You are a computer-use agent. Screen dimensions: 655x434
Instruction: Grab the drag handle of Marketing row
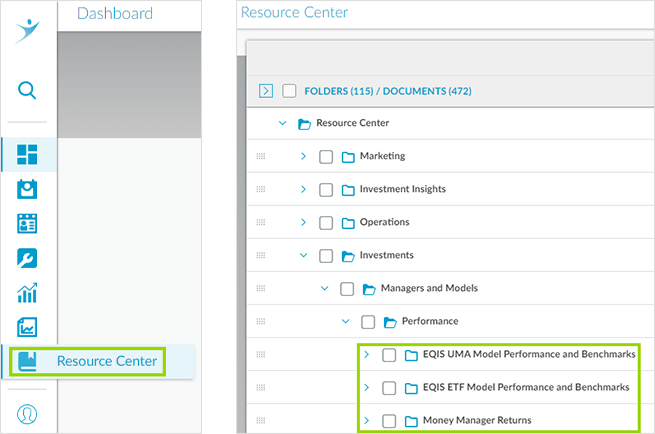[261, 156]
